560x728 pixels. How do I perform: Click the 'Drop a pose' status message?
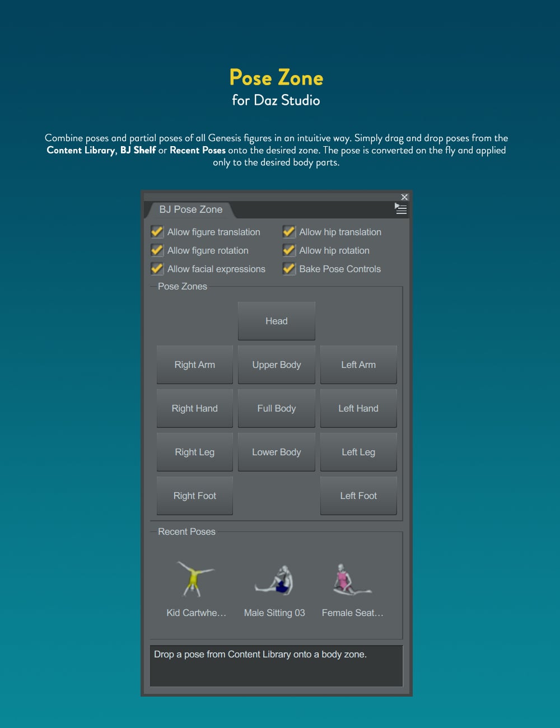[260, 654]
